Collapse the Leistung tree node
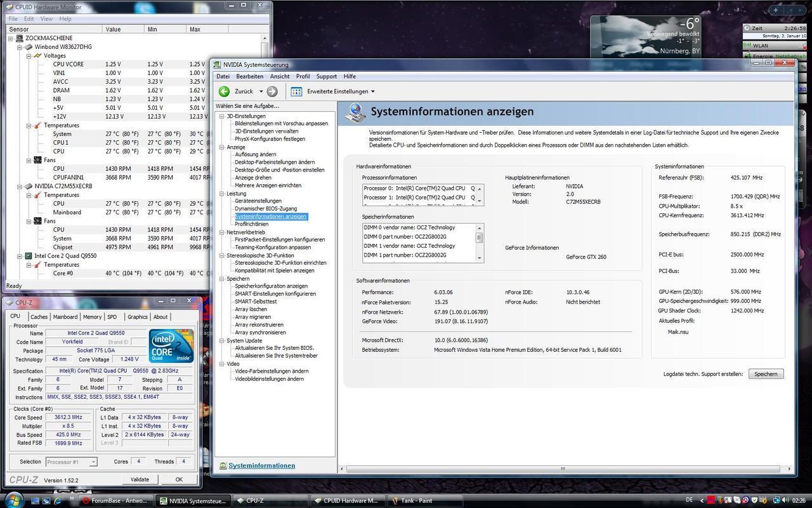 (x=221, y=194)
